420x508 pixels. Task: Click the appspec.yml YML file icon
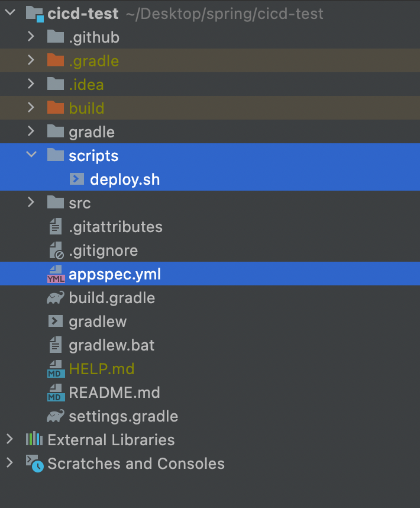pos(56,274)
